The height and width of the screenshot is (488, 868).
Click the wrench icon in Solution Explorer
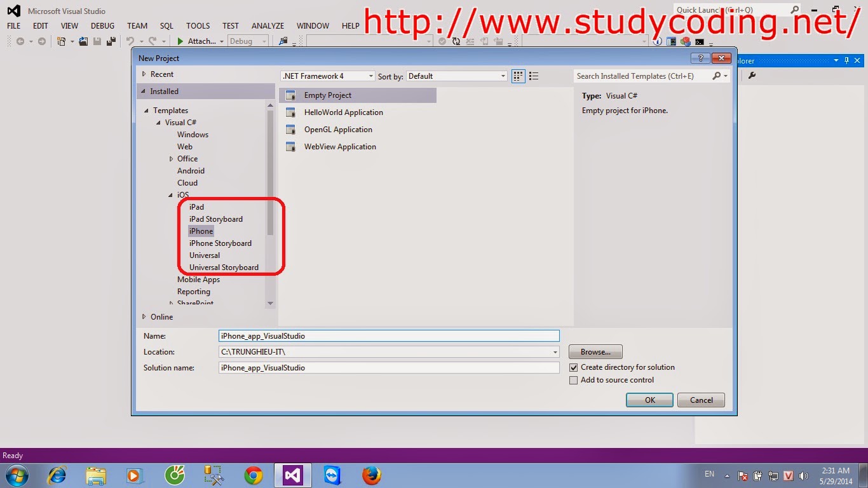click(x=752, y=76)
